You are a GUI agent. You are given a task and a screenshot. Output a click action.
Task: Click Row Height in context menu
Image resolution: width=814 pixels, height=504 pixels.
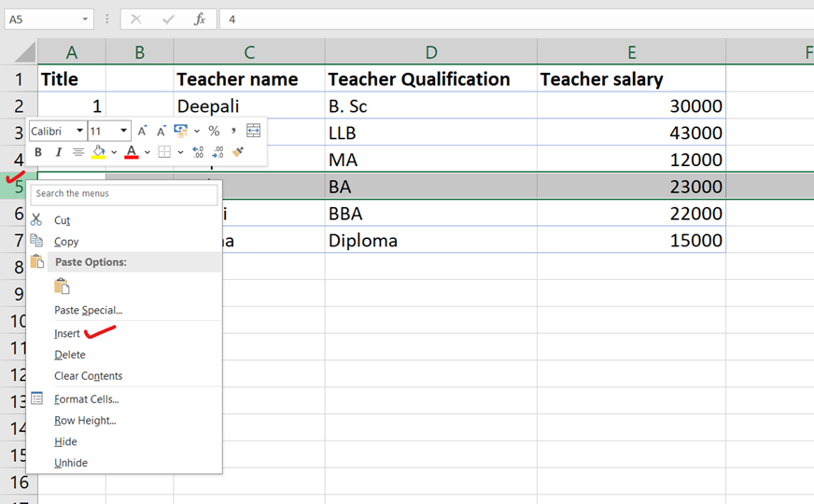pos(85,421)
